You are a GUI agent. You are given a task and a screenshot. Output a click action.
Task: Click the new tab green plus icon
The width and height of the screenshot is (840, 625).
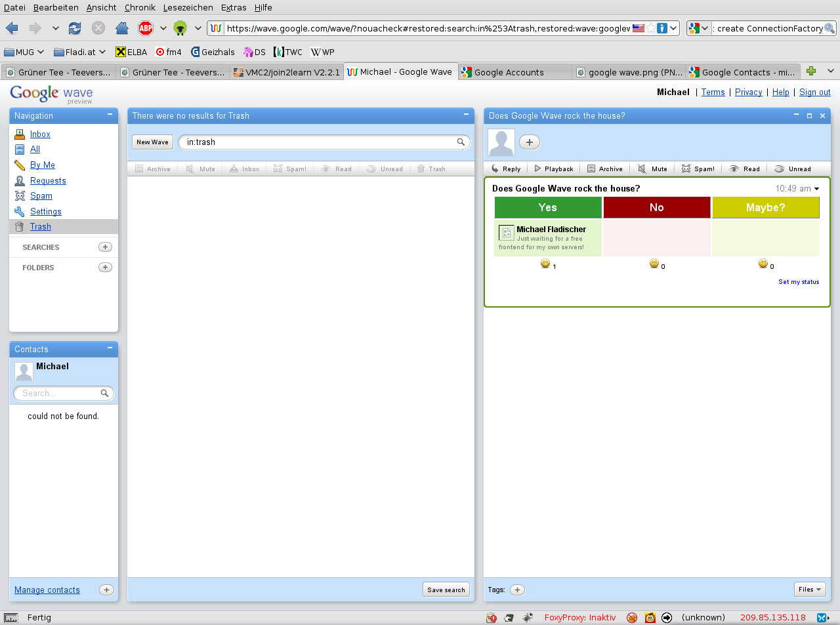(x=811, y=71)
